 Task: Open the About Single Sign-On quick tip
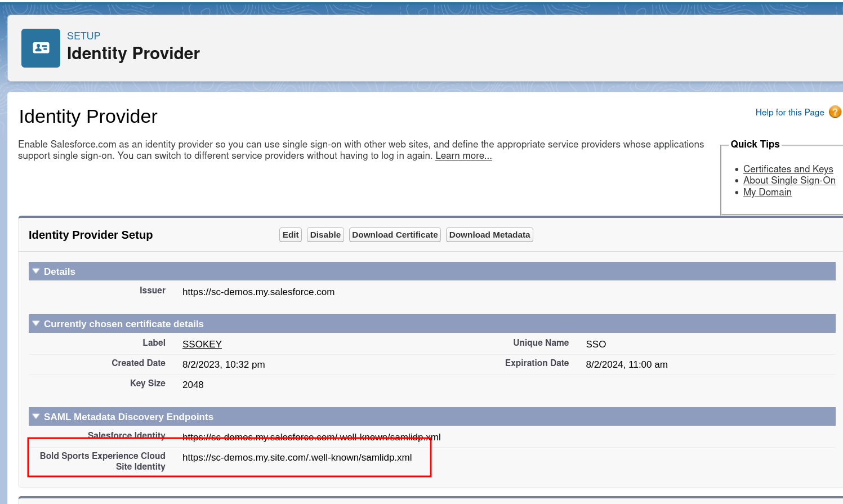[x=789, y=180]
